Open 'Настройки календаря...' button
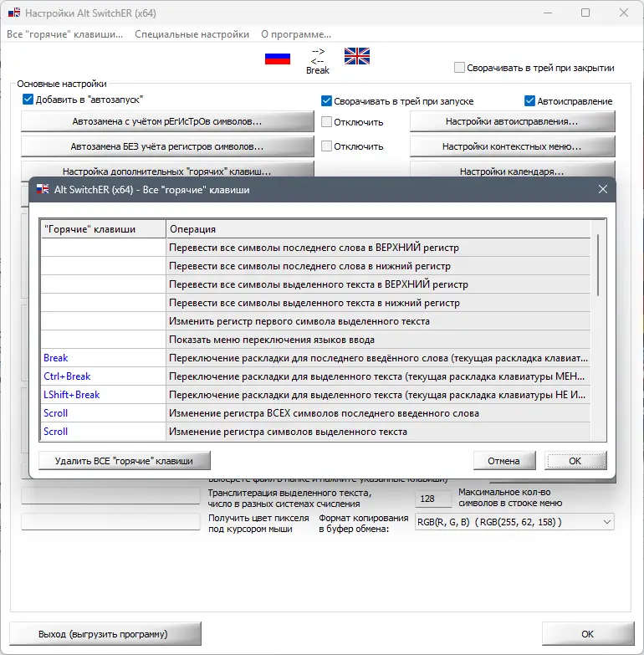The image size is (644, 655). pyautogui.click(x=512, y=170)
